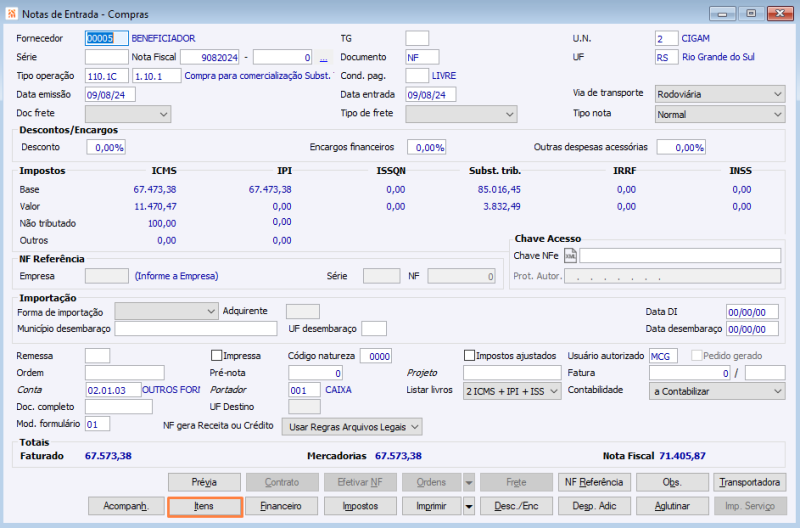Open the Nota Fiscal lookup ellipsis
Viewport: 800px width, 528px height.
click(x=323, y=58)
